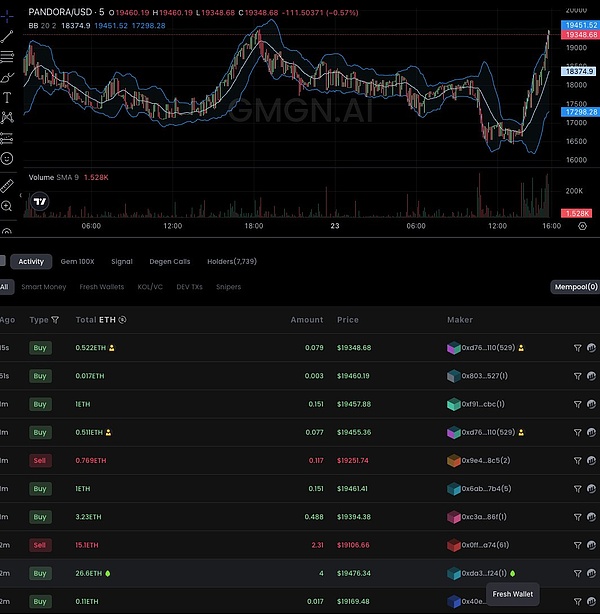This screenshot has height=614, width=600.
Task: Open the emoji sticker tool
Action: [x=7, y=158]
